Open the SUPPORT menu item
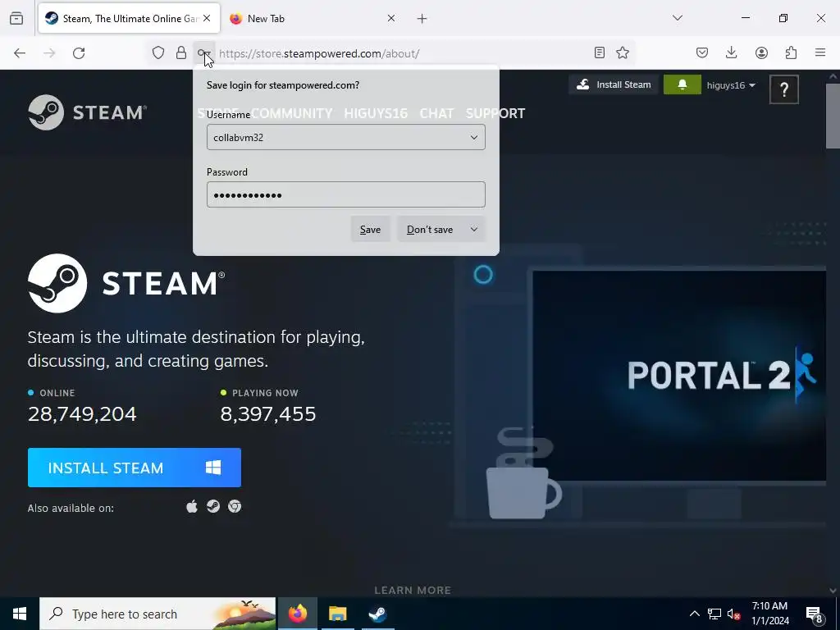This screenshot has height=630, width=840. 495,113
